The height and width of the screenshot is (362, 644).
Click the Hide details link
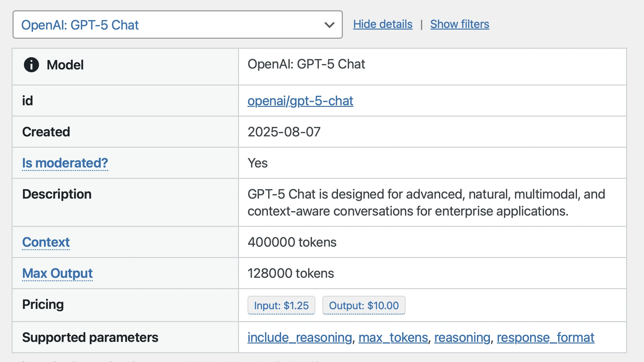[382, 24]
